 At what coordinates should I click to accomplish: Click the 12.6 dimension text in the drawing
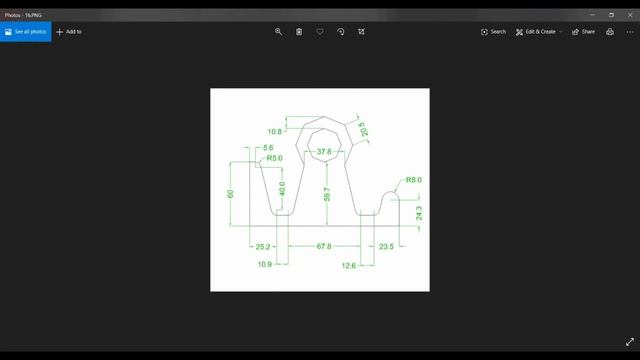(349, 266)
